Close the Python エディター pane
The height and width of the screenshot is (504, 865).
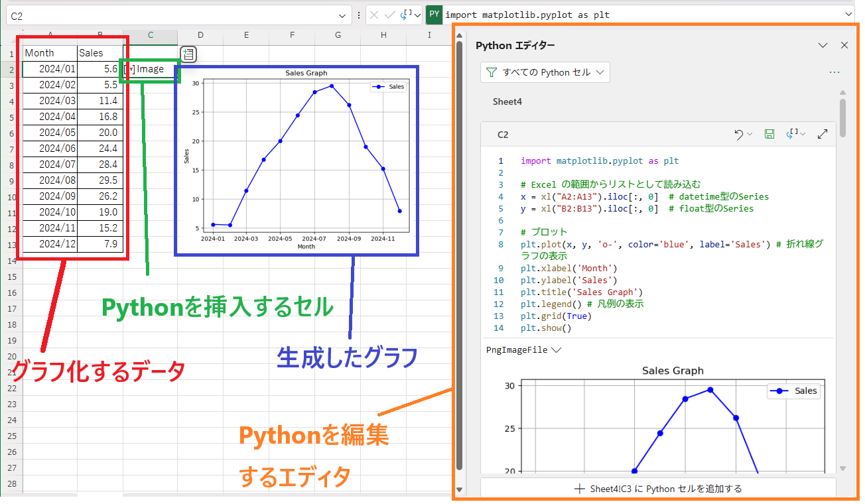pyautogui.click(x=844, y=45)
